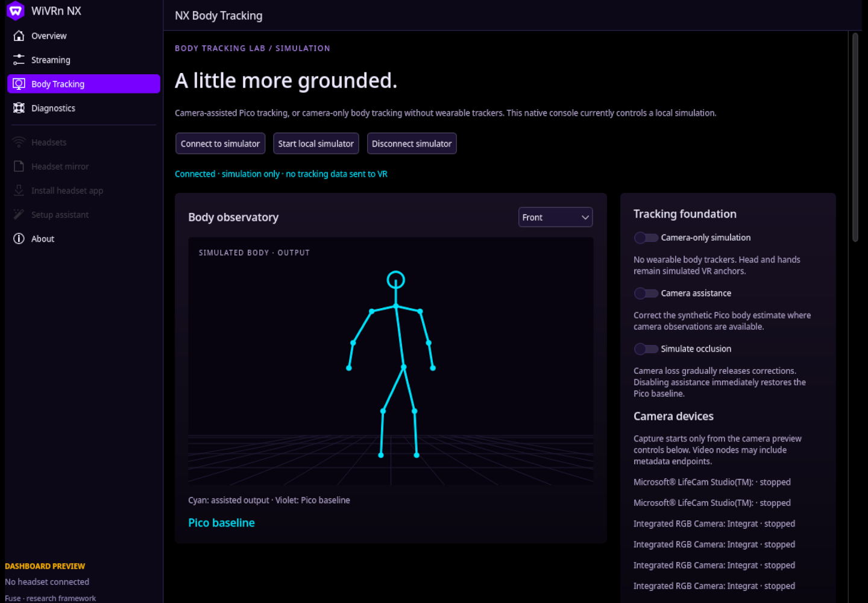The image size is (868, 603).
Task: Click the Body Tracking monitor icon
Action: pyautogui.click(x=19, y=84)
